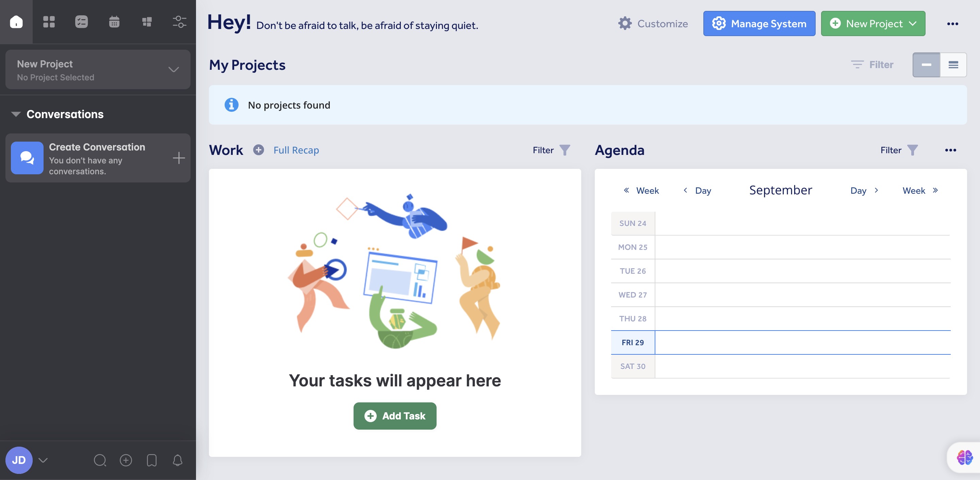Open the home dashboard icon
Screen dimensions: 980x480
(16, 22)
